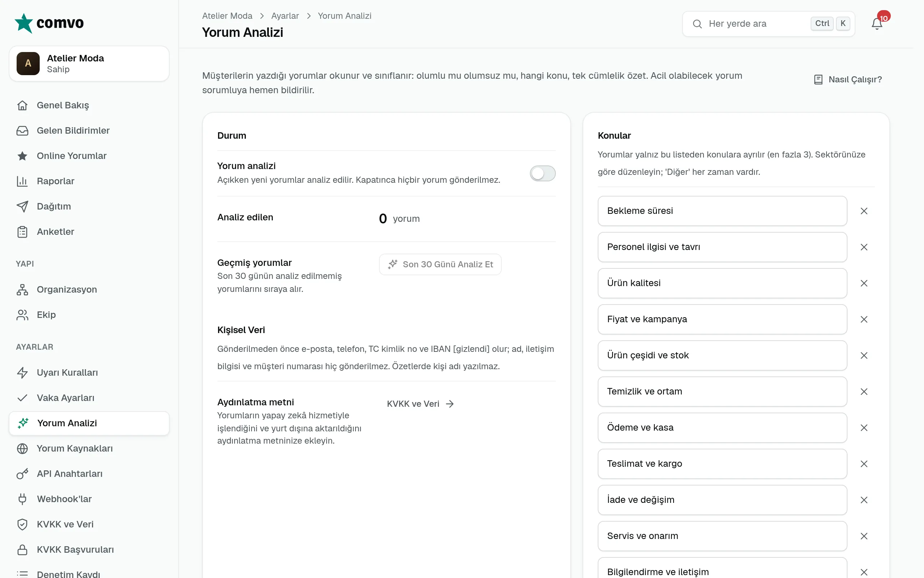The height and width of the screenshot is (578, 924).
Task: Edit the Ürün kalitesi topic field
Action: pos(722,283)
